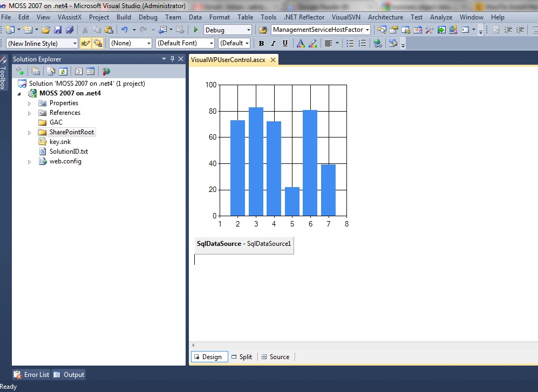Screen dimensions: 538x392
Task: Click the Refresh icon in Solution Explorer
Action: click(x=63, y=71)
